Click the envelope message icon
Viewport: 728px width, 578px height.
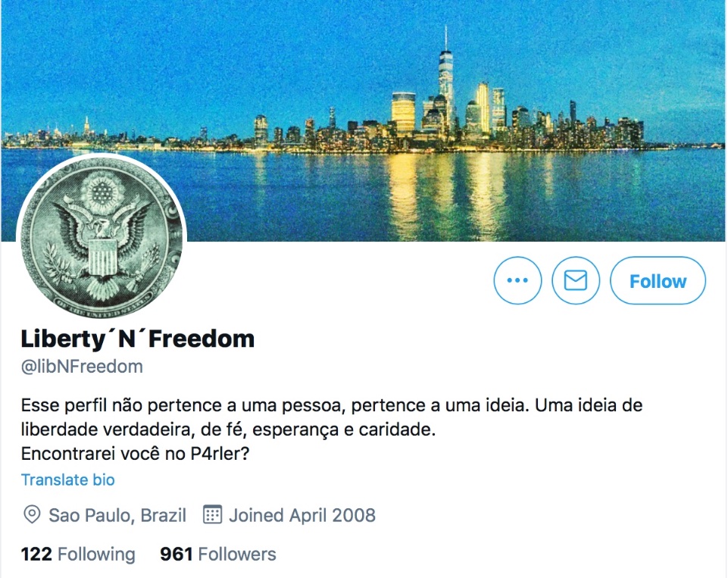coord(575,280)
